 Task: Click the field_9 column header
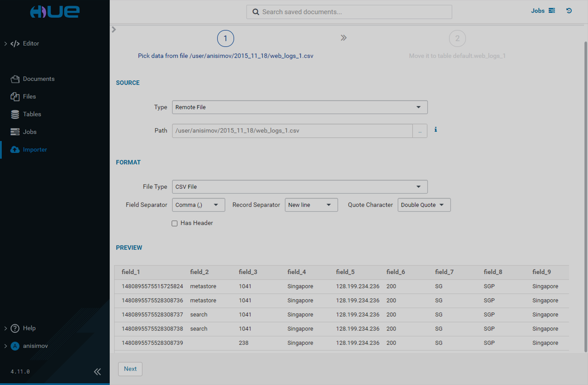[x=542, y=272]
